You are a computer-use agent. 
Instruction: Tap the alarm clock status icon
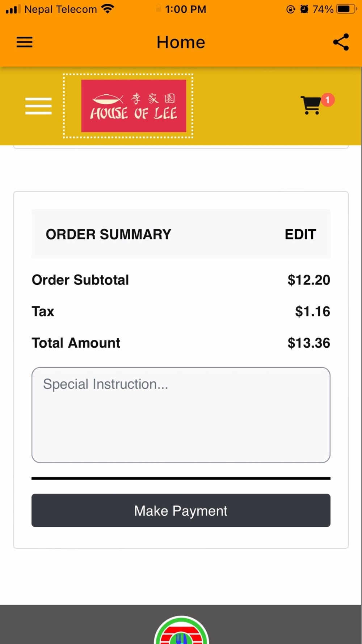coord(304,9)
